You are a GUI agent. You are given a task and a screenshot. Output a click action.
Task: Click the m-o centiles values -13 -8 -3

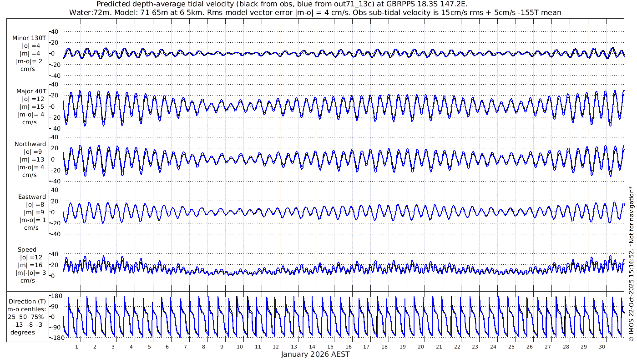(x=29, y=324)
